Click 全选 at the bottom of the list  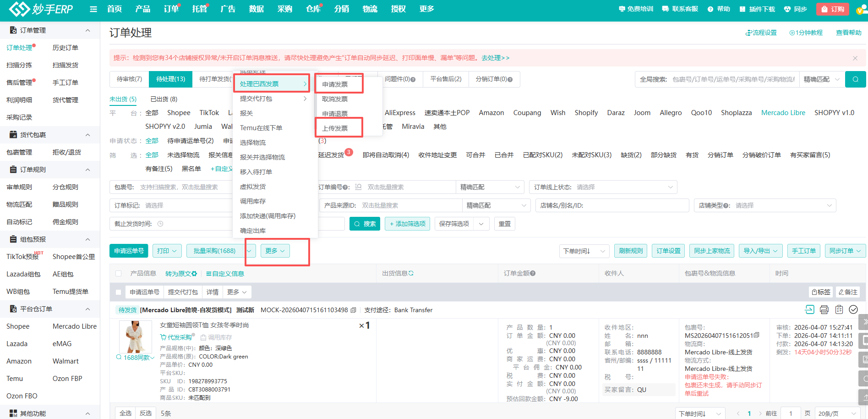(x=126, y=413)
